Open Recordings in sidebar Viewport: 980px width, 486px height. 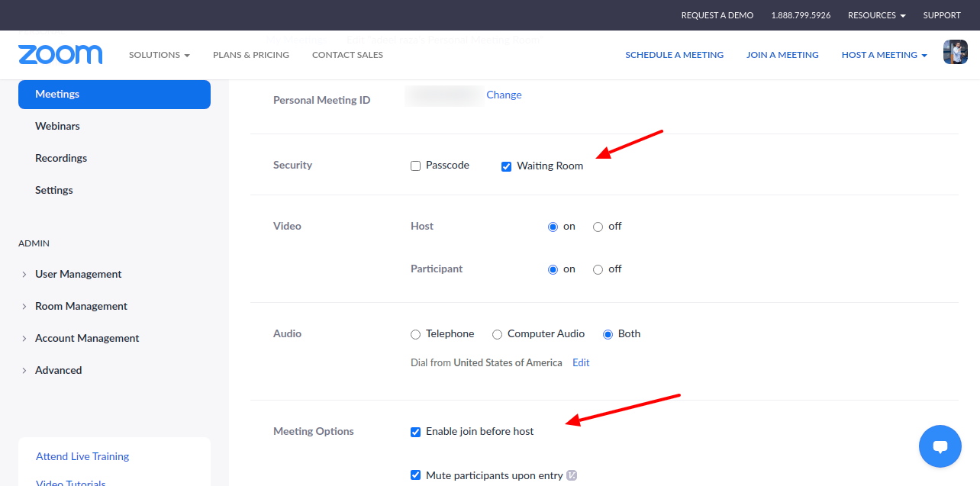coord(61,158)
